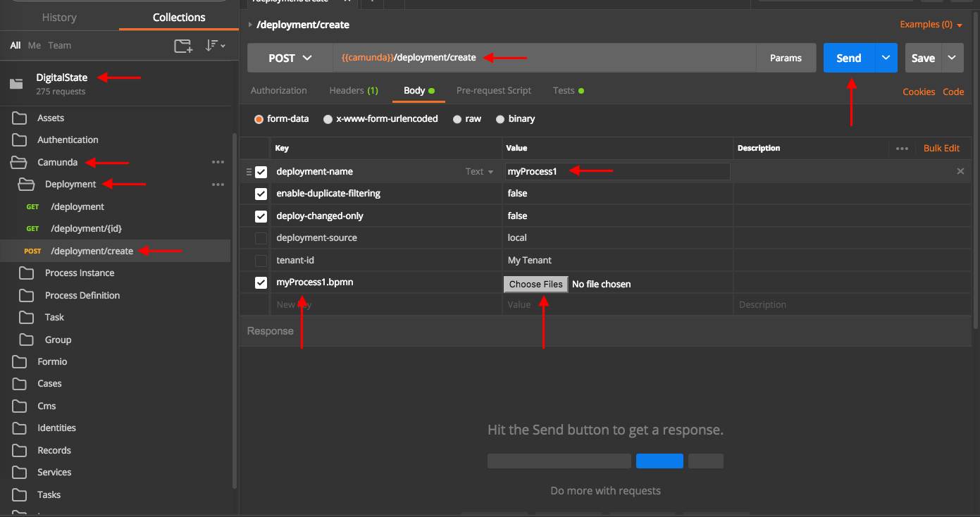Click the Cookies link
Screen dimensions: 980x517
tap(919, 92)
